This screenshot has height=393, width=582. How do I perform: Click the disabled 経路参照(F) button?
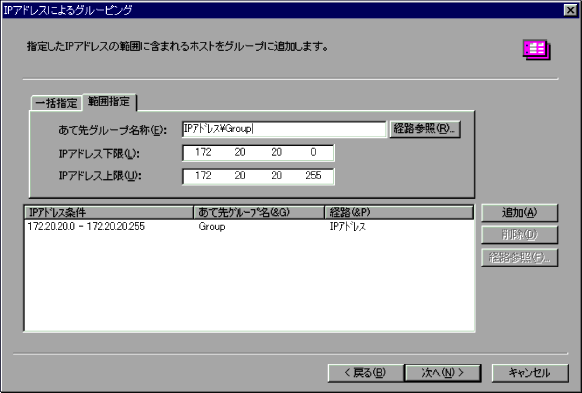tap(519, 258)
